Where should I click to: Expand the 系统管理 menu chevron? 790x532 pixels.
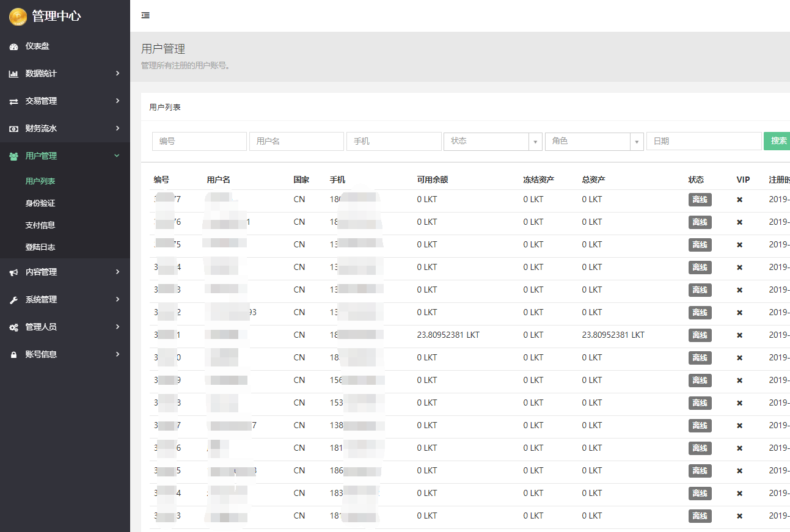(x=117, y=299)
